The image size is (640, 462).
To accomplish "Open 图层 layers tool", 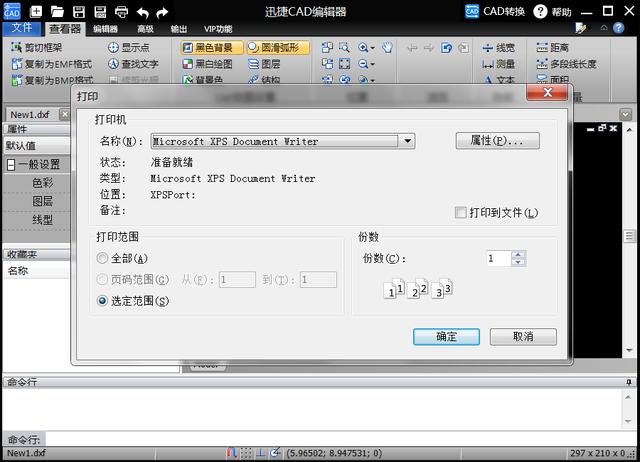I will (264, 64).
